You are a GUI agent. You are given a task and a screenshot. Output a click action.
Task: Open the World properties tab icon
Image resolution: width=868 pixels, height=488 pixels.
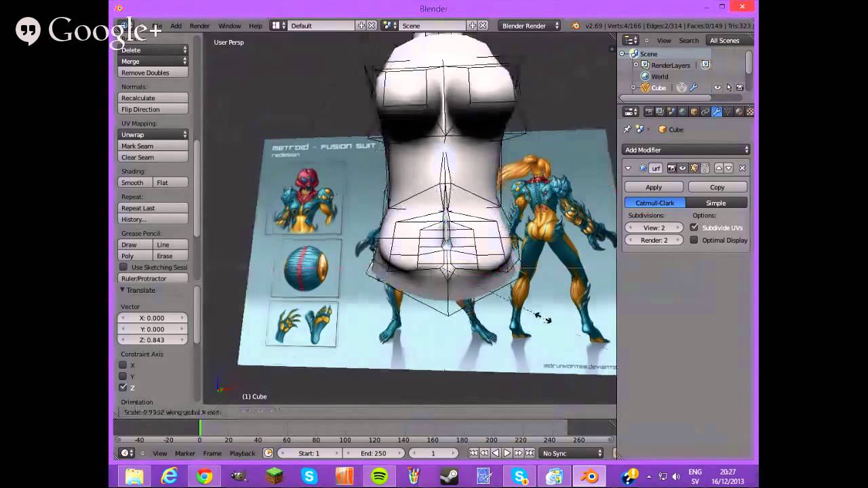point(683,112)
